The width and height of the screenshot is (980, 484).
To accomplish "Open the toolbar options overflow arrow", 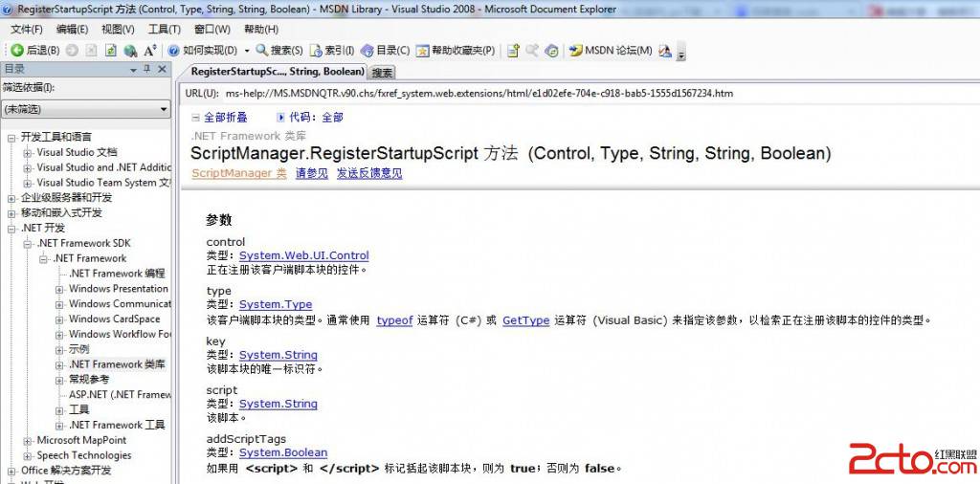I will (681, 54).
